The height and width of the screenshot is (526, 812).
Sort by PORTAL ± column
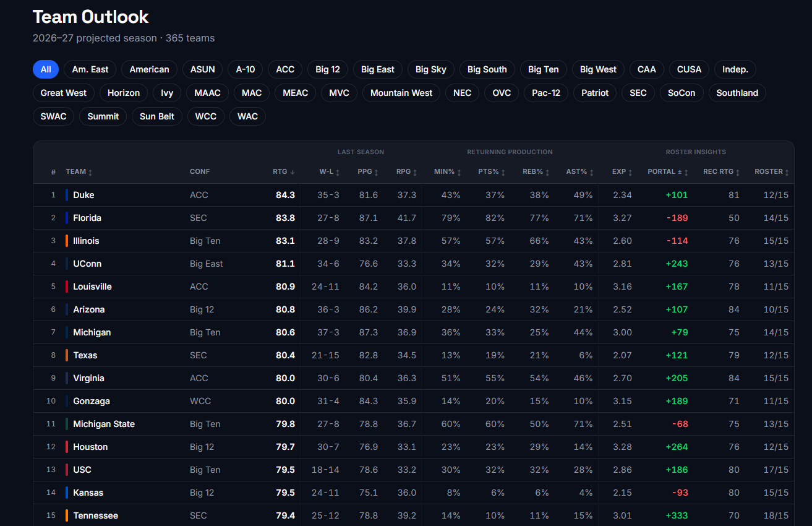click(x=668, y=171)
